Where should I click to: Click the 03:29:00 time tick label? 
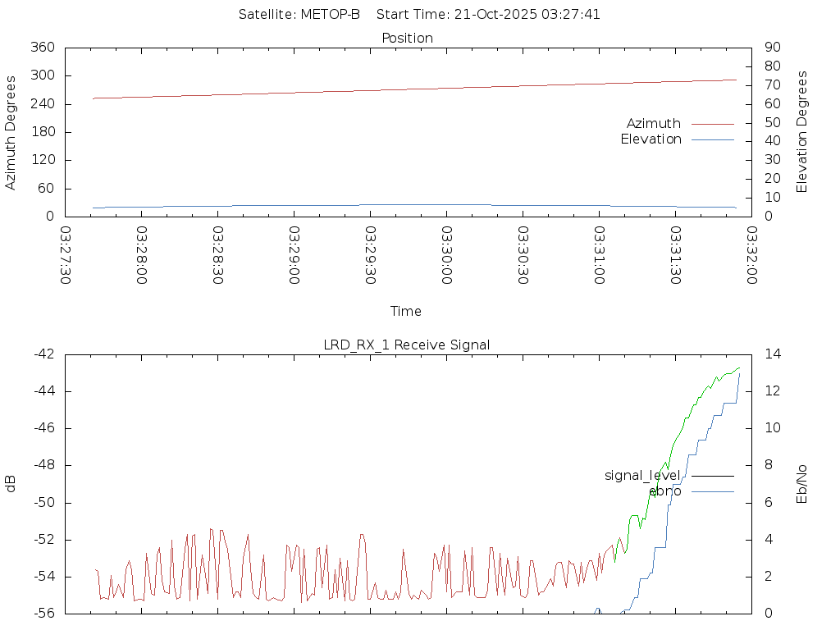tap(294, 255)
